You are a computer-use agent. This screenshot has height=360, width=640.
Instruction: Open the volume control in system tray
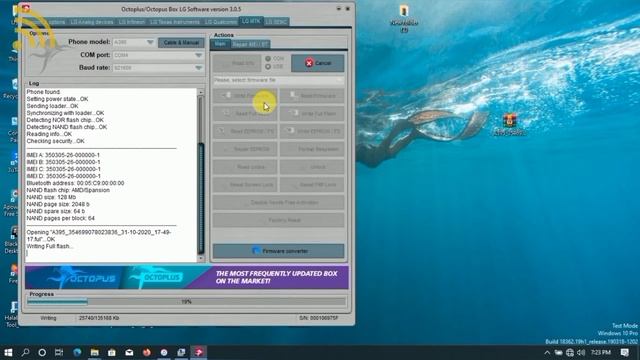[581, 353]
